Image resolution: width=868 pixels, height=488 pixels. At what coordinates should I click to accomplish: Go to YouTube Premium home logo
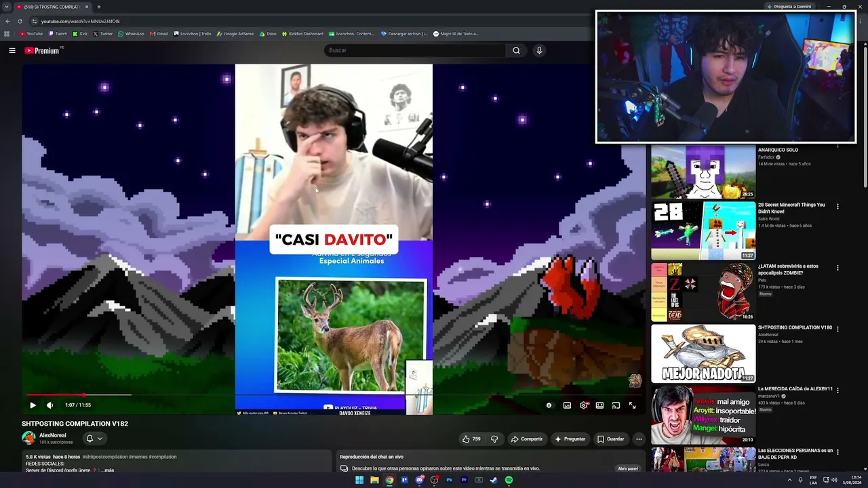42,50
